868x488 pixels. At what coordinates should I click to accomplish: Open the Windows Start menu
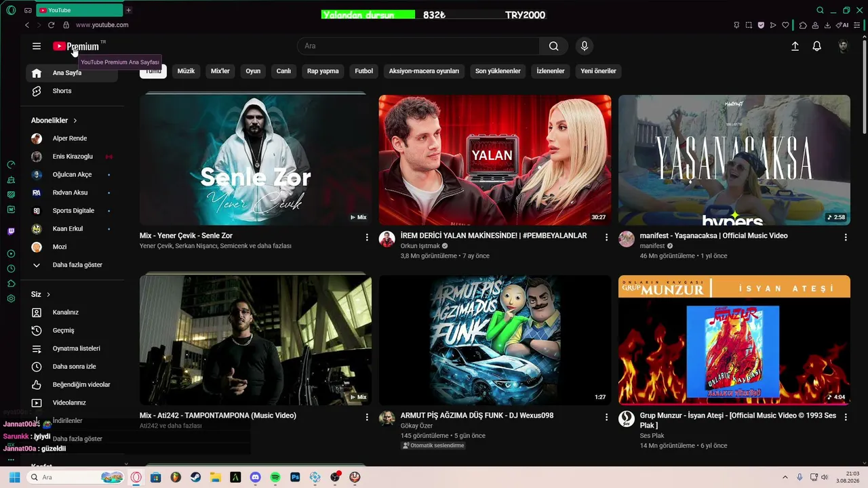click(x=14, y=477)
